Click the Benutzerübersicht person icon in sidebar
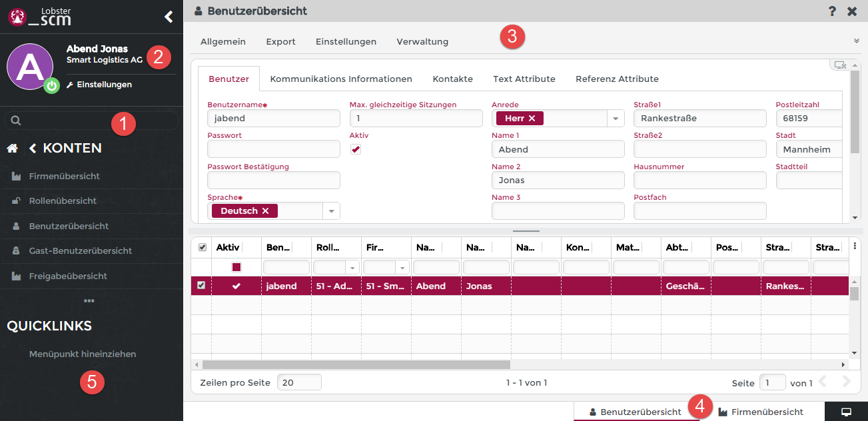Screen dimensions: 868x421 (x=16, y=226)
